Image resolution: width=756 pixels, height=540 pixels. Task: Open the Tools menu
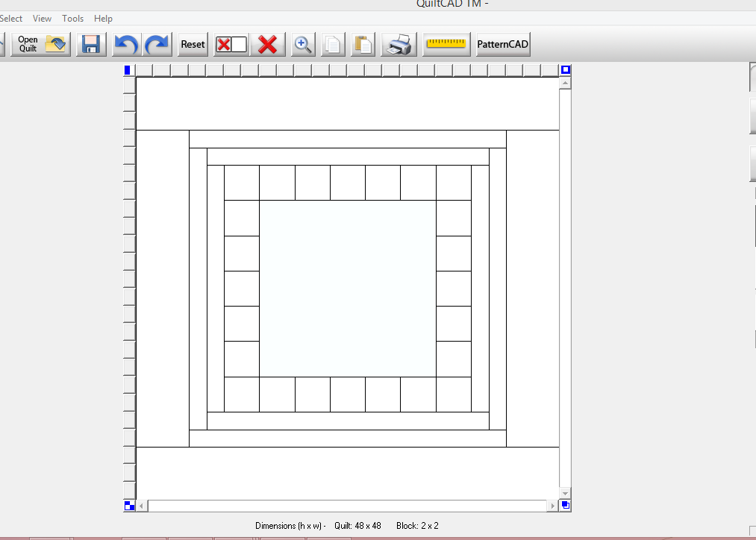[73, 19]
